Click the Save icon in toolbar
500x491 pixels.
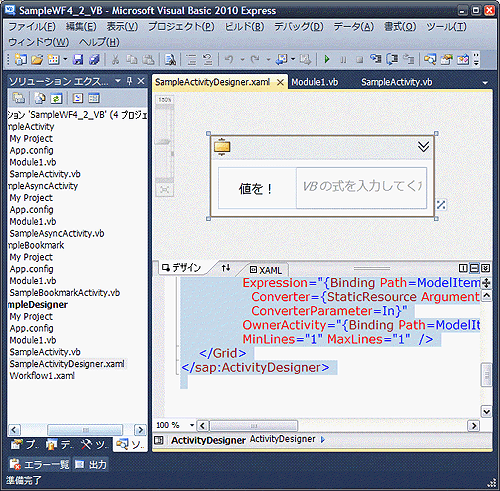pyautogui.click(x=78, y=60)
